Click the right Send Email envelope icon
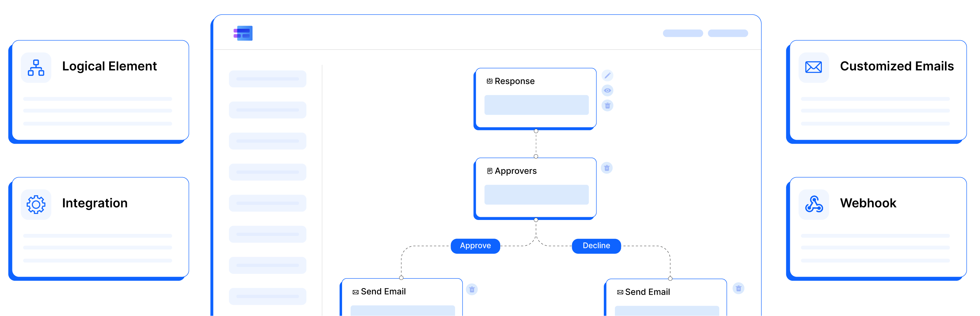Viewport: 980px width, 316px height. (620, 292)
